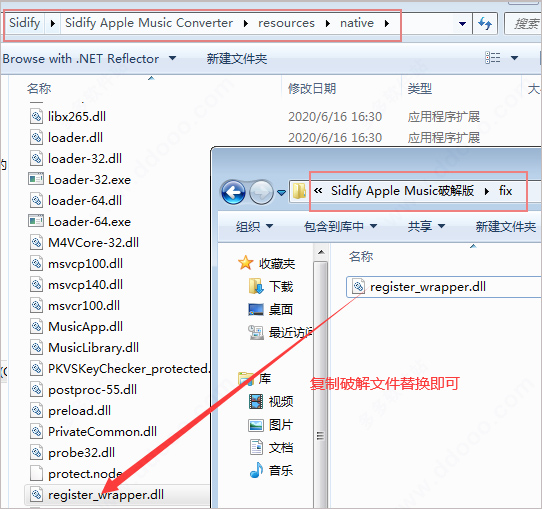This screenshot has width=542, height=509.
Task: Click the postproc-55.dll file icon
Action: pyautogui.click(x=36, y=390)
